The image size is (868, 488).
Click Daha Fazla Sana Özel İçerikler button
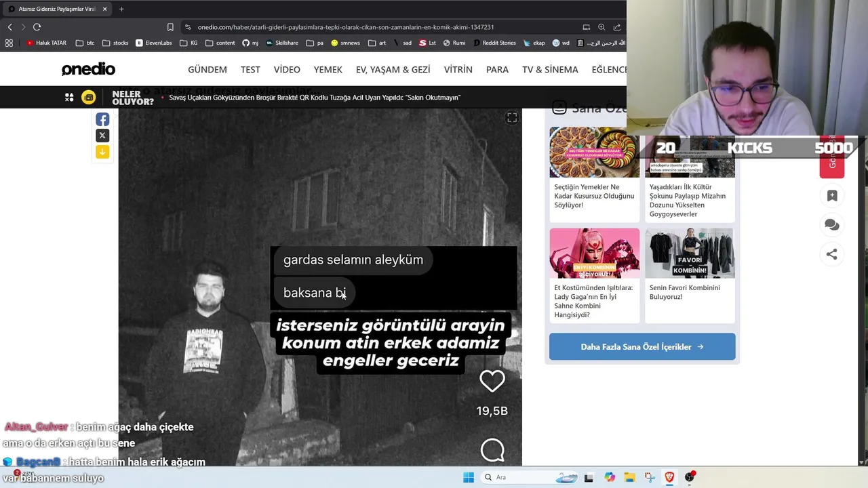pyautogui.click(x=642, y=346)
